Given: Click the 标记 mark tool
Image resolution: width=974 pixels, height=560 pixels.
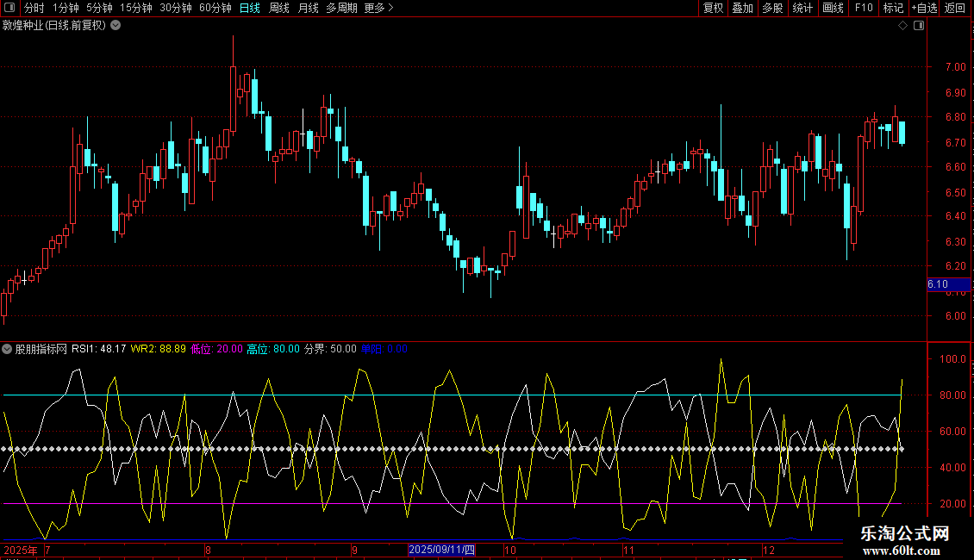Looking at the screenshot, I should pyautogui.click(x=893, y=8).
